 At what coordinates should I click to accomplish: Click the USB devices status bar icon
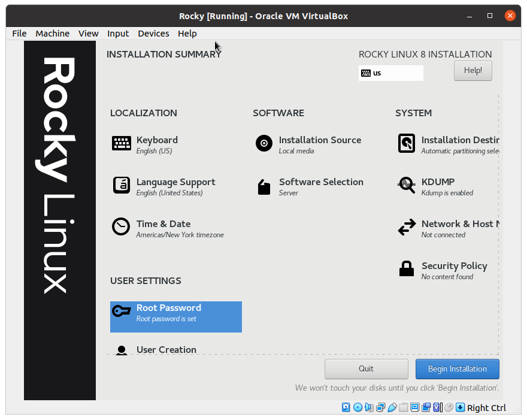point(392,407)
